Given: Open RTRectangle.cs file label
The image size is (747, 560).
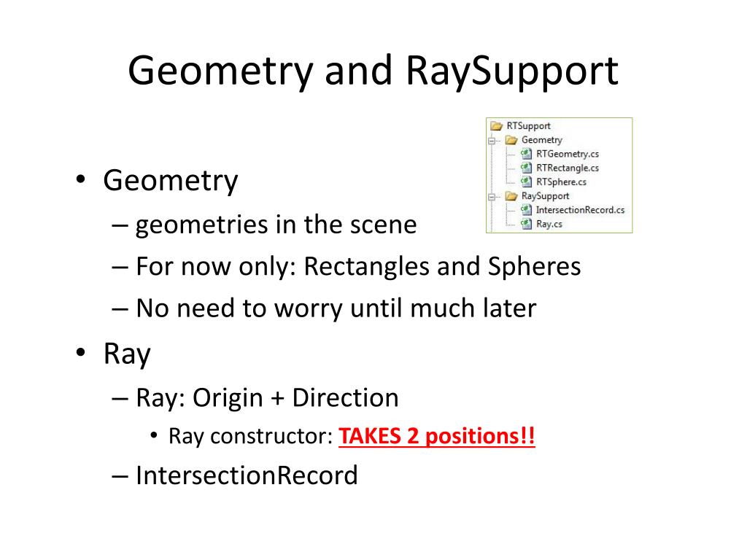Looking at the screenshot, I should tap(568, 168).
